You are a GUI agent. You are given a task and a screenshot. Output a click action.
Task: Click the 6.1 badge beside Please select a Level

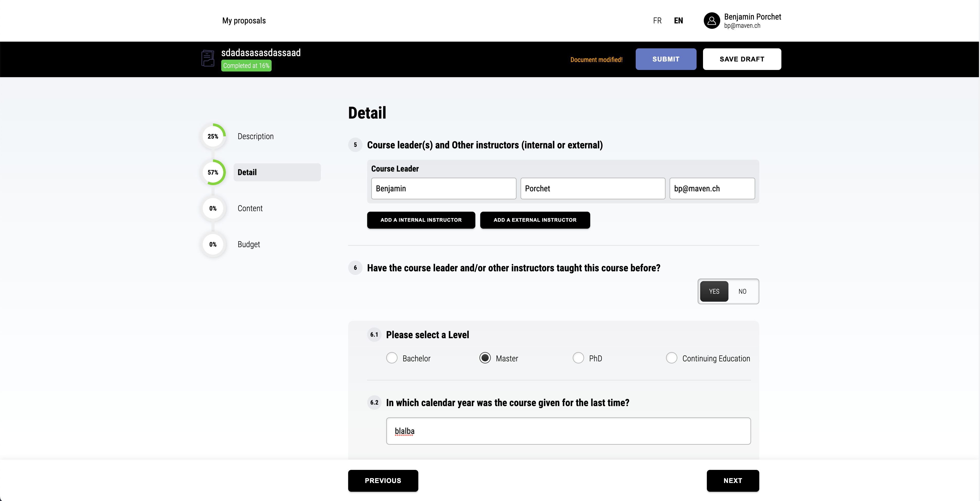coord(374,335)
